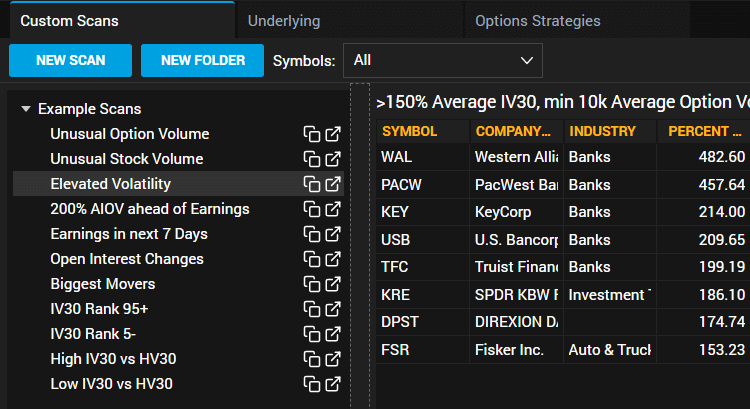Sort by the SYMBOL column header

tap(422, 131)
